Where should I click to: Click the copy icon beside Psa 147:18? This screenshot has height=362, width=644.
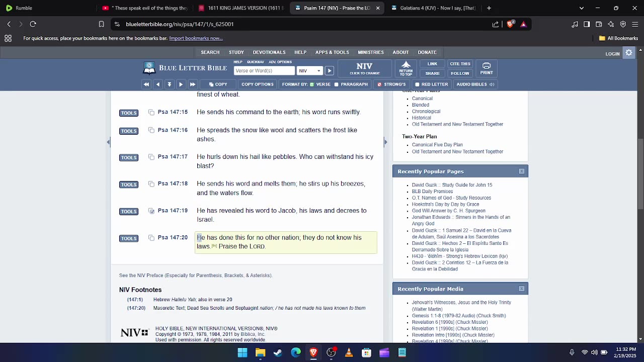(x=151, y=184)
